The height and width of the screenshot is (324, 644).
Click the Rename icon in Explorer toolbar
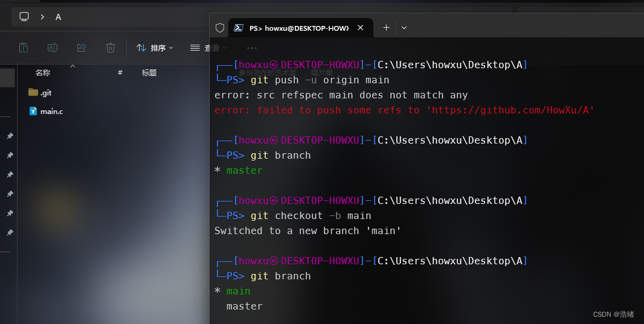[53, 48]
